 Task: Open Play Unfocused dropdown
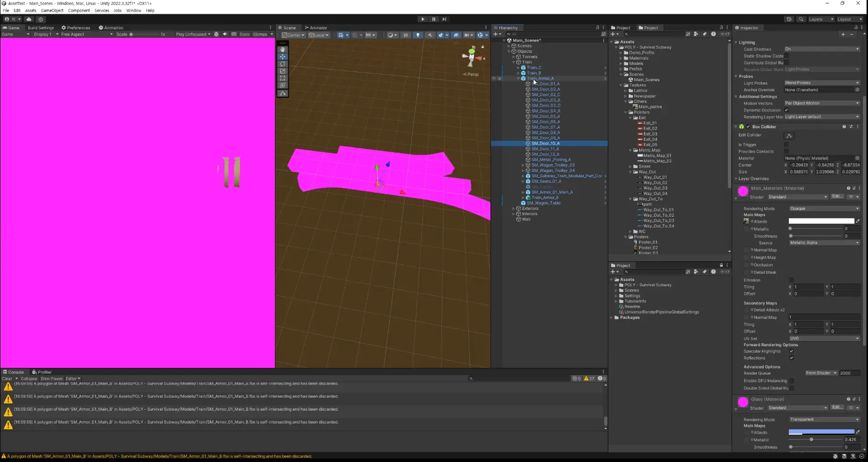[193, 35]
